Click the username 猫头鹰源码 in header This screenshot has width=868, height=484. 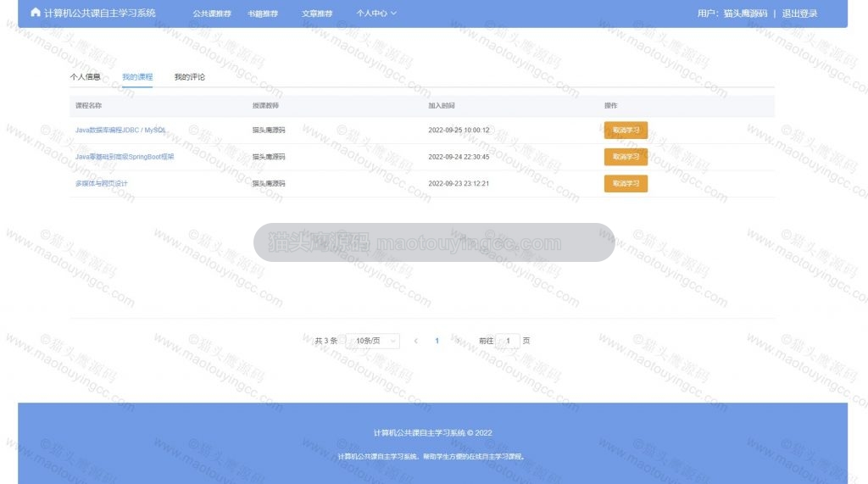745,14
